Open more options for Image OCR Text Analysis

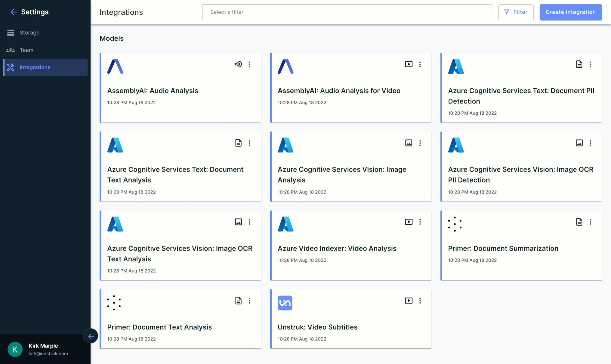pos(249,222)
